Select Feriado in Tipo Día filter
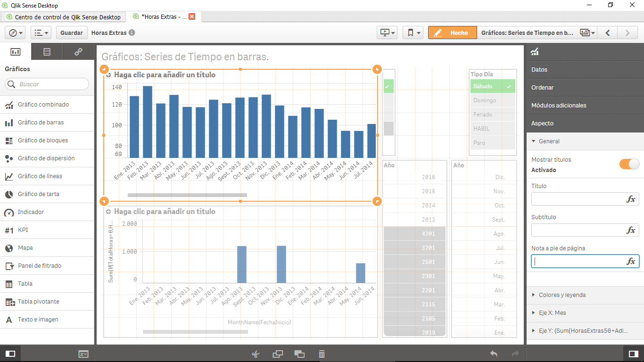 [493, 115]
